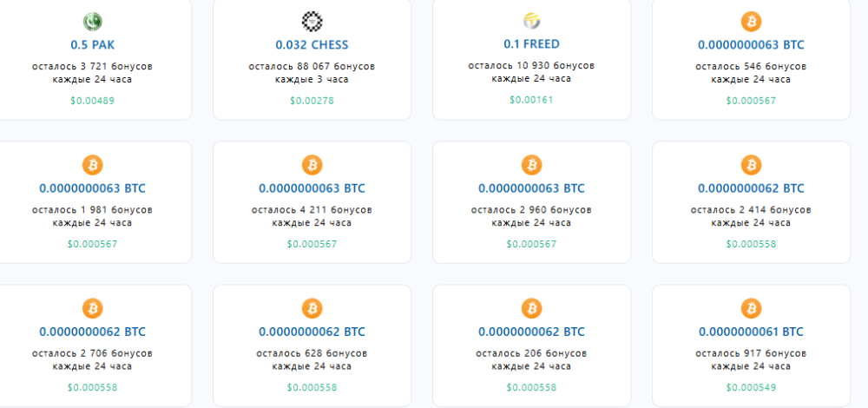Click the PAK coin icon

(92, 22)
